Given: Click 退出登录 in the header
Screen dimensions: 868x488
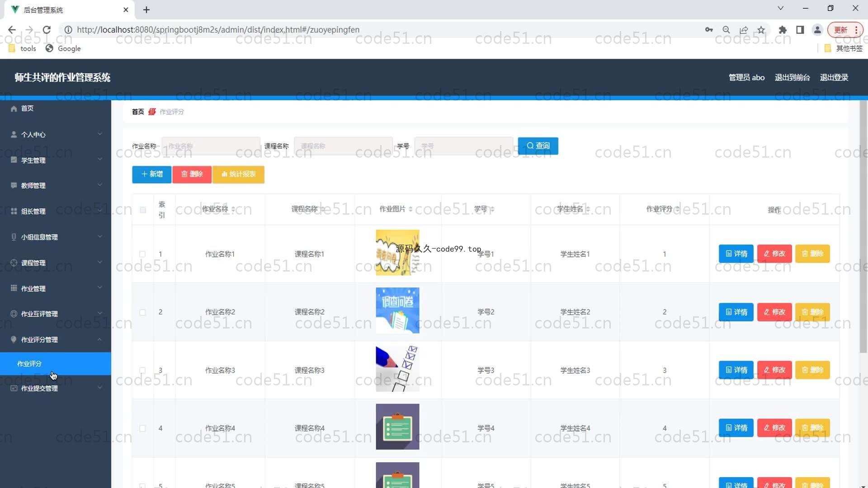Looking at the screenshot, I should [x=834, y=77].
